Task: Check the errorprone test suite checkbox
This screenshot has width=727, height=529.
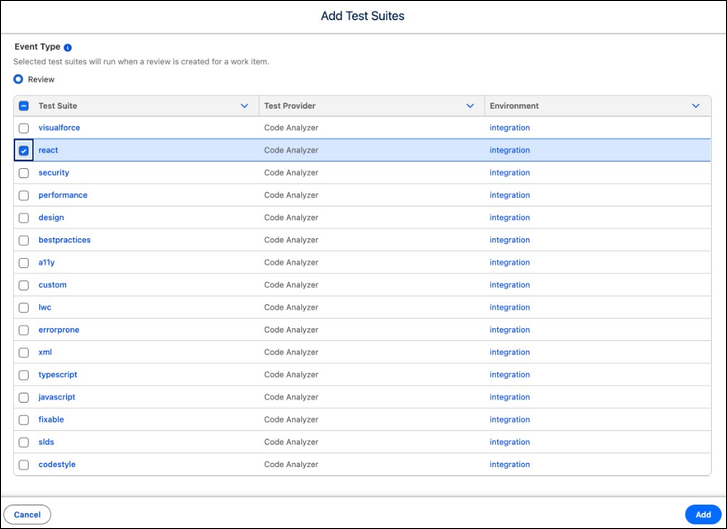Action: pyautogui.click(x=24, y=330)
